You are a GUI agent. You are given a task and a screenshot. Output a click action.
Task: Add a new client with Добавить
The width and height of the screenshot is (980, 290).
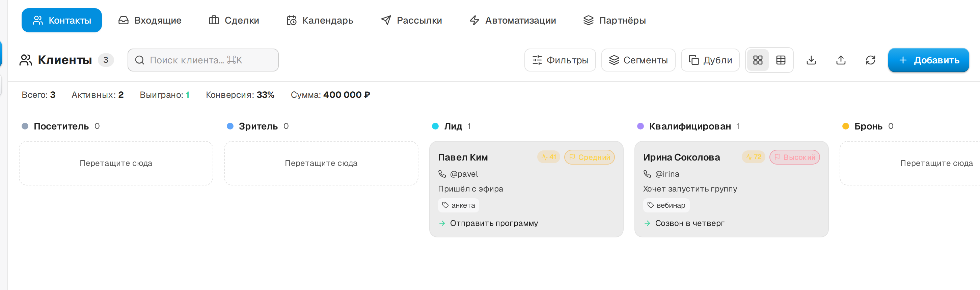point(928,60)
